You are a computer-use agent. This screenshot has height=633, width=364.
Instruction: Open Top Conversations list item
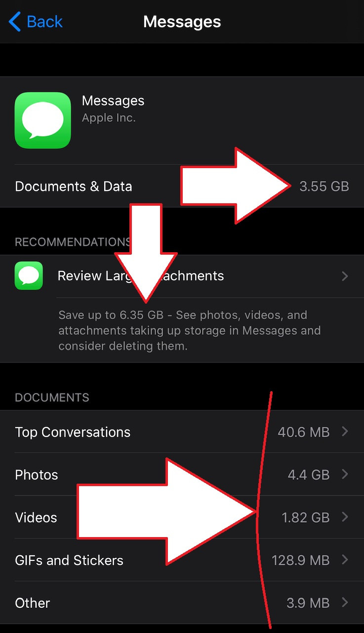[182, 432]
